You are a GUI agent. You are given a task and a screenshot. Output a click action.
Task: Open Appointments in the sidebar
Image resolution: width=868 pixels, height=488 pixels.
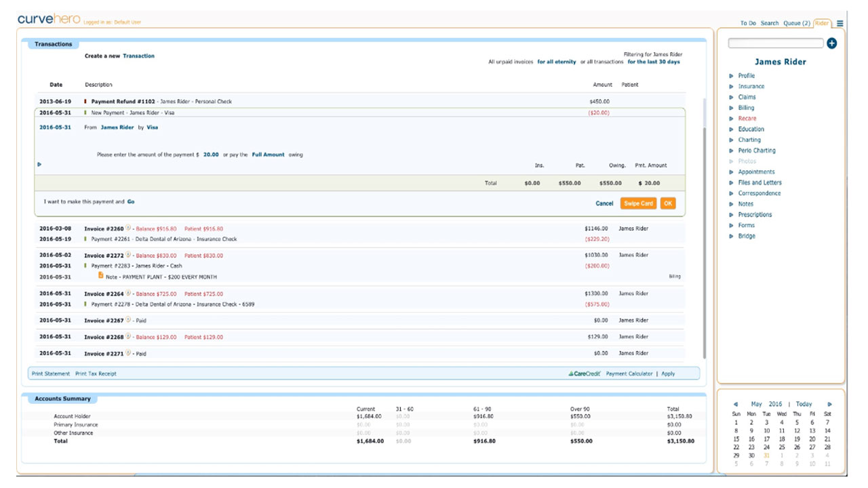pos(756,172)
